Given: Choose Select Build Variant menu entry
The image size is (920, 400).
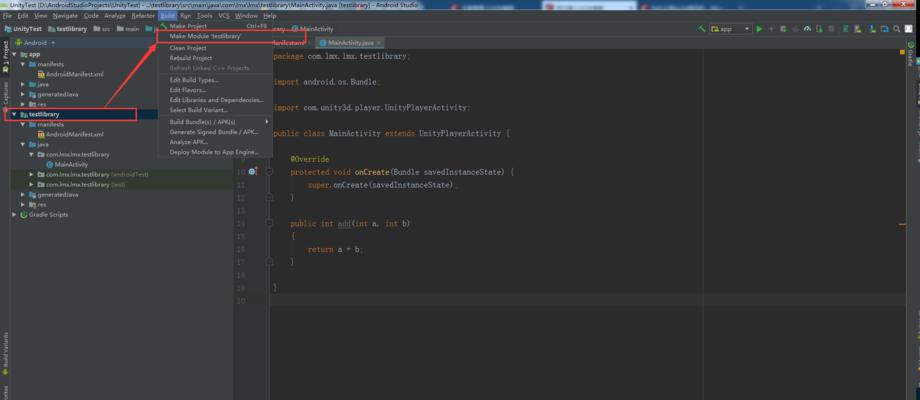Looking at the screenshot, I should tap(215, 110).
